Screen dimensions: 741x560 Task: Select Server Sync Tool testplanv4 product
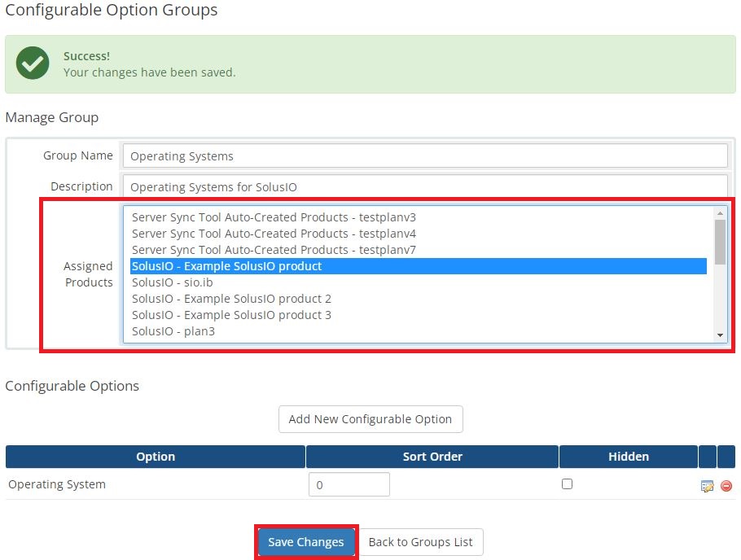pyautogui.click(x=274, y=234)
